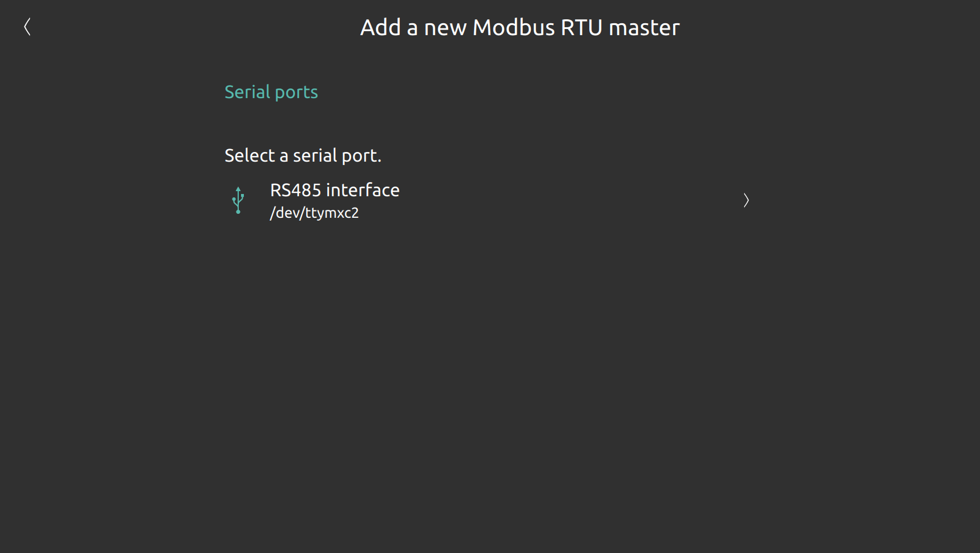Tap the green connector icon left of /dev/ttymxc2
980x553 pixels.
pyautogui.click(x=238, y=200)
